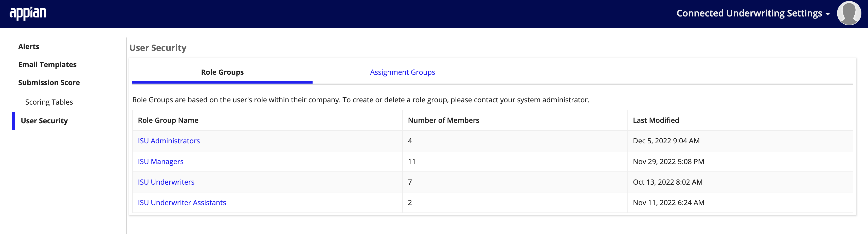Click the User Security page heading

click(x=158, y=48)
